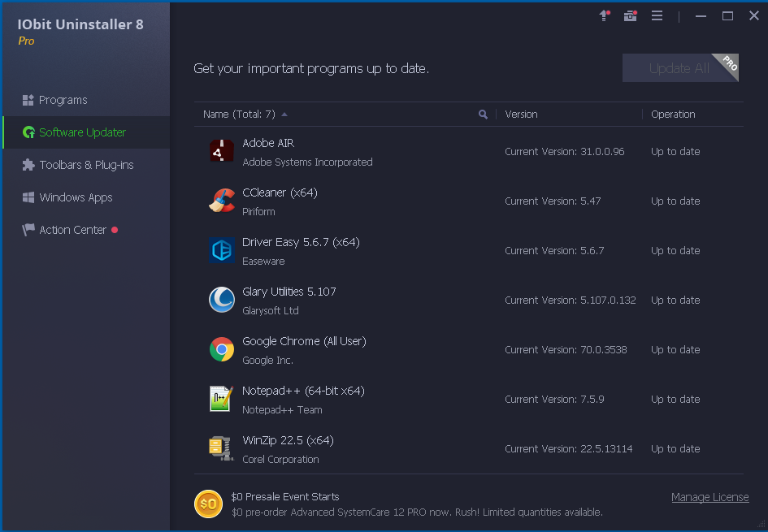Click Google Inc. publisher text
The width and height of the screenshot is (768, 532).
(267, 360)
